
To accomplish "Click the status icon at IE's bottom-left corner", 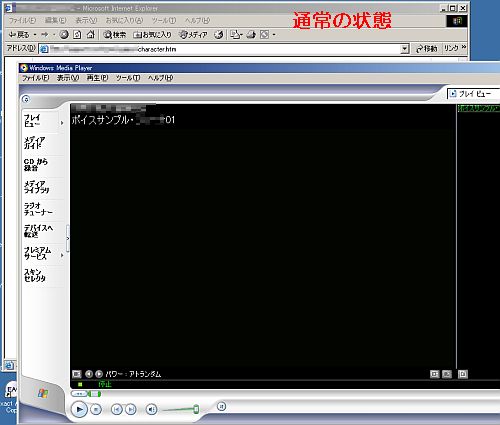I will click(9, 365).
